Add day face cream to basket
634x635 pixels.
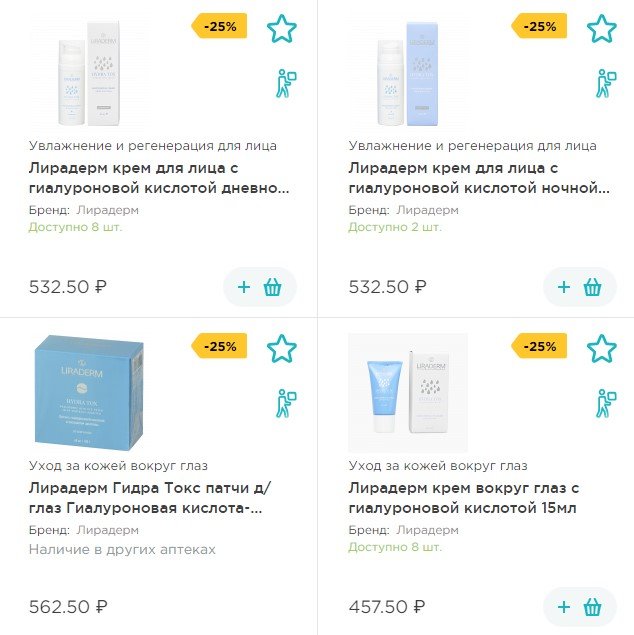coord(260,288)
